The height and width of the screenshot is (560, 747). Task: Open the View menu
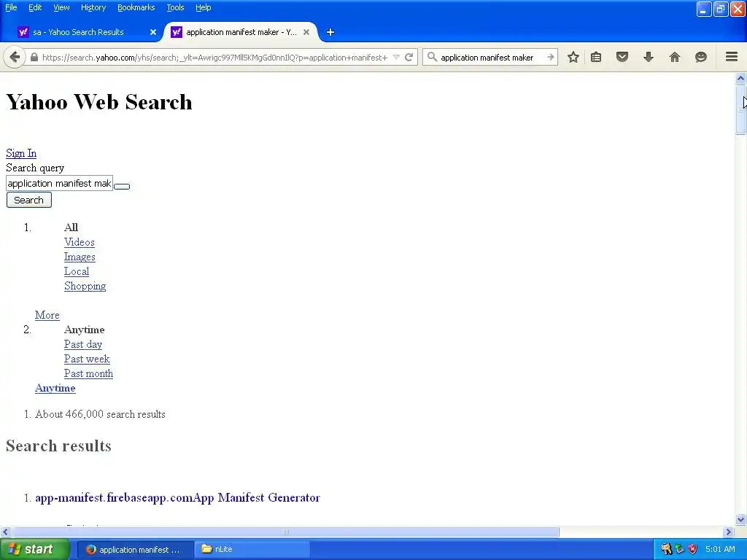61,7
